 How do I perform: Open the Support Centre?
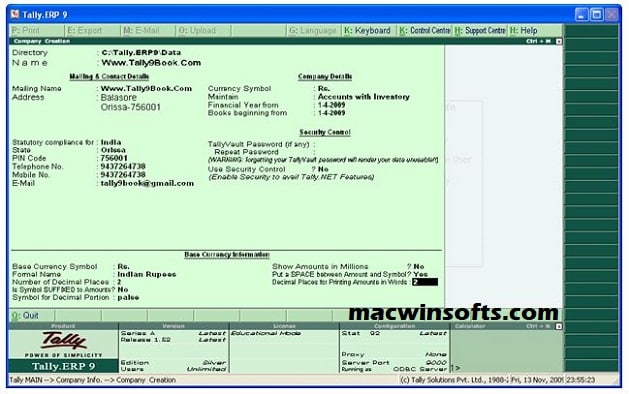tap(480, 30)
